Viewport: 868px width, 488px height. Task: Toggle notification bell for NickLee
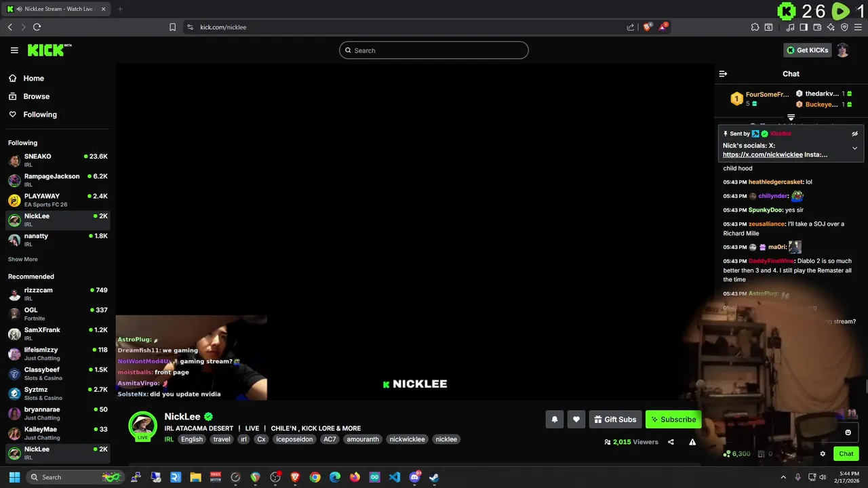click(554, 420)
